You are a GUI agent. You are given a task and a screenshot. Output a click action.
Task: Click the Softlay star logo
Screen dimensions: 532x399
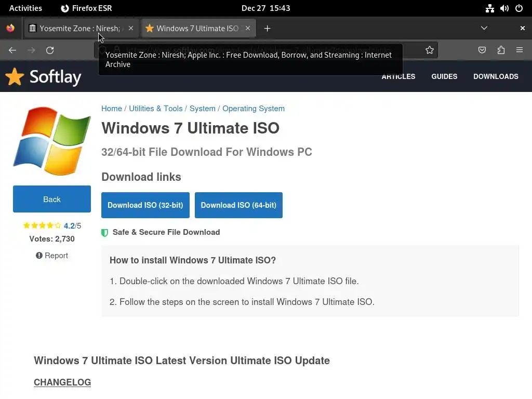[43, 77]
